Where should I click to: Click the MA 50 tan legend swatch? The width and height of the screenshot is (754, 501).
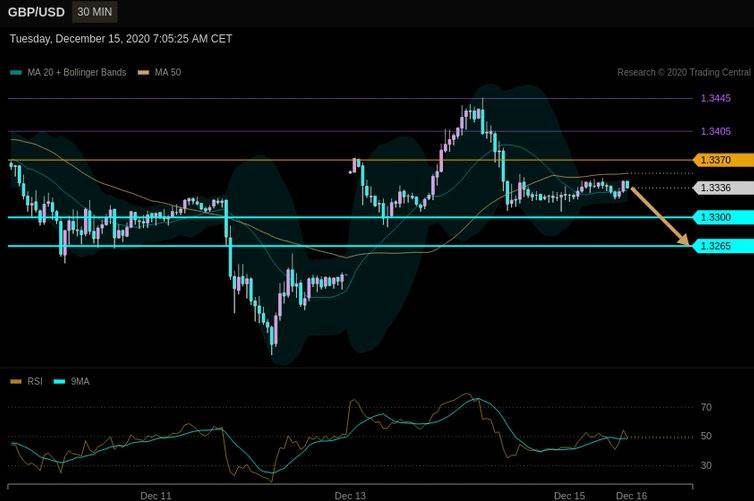tap(143, 73)
